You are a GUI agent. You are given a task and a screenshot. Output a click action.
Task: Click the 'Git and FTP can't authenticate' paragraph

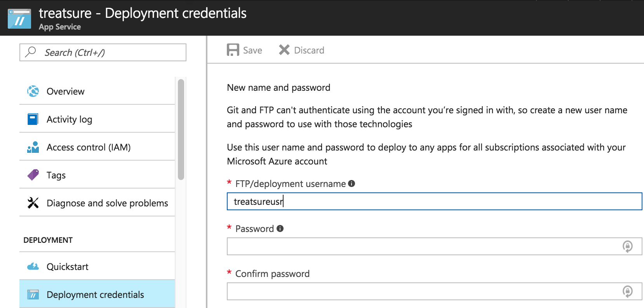427,117
